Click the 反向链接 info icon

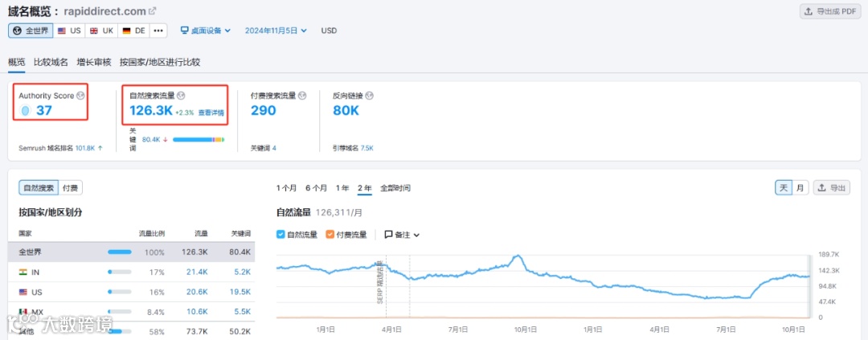[x=369, y=96]
